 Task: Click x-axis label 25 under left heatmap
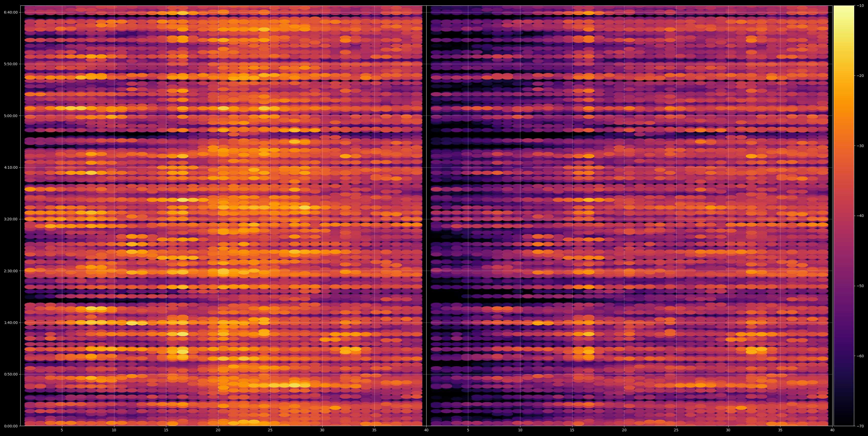pos(270,430)
